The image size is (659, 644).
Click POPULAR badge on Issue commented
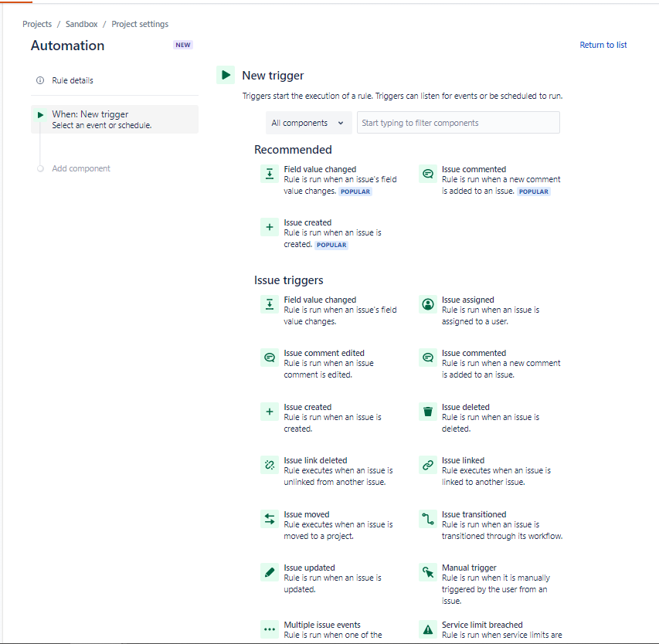pyautogui.click(x=533, y=192)
